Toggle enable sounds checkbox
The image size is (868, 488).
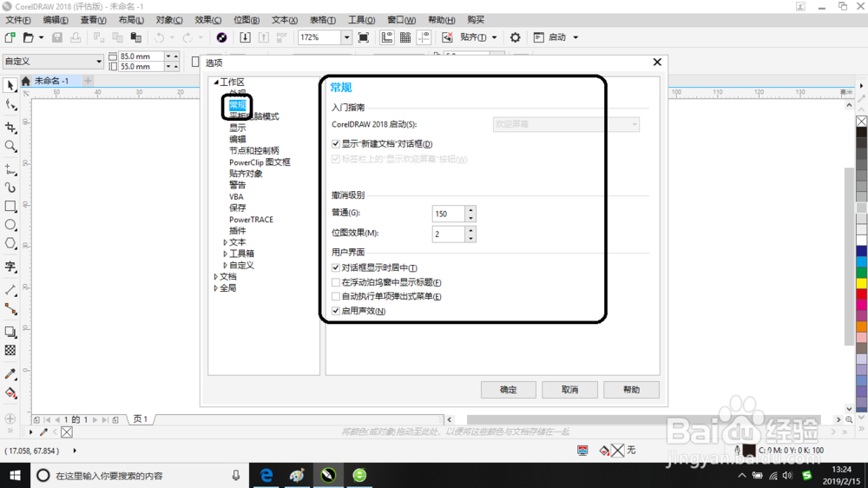[x=335, y=311]
